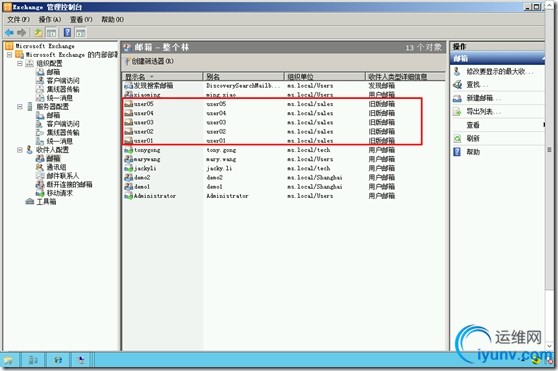Select the 发现搜索邮箱 mailbox row
This screenshot has width=558, height=371.
point(283,86)
